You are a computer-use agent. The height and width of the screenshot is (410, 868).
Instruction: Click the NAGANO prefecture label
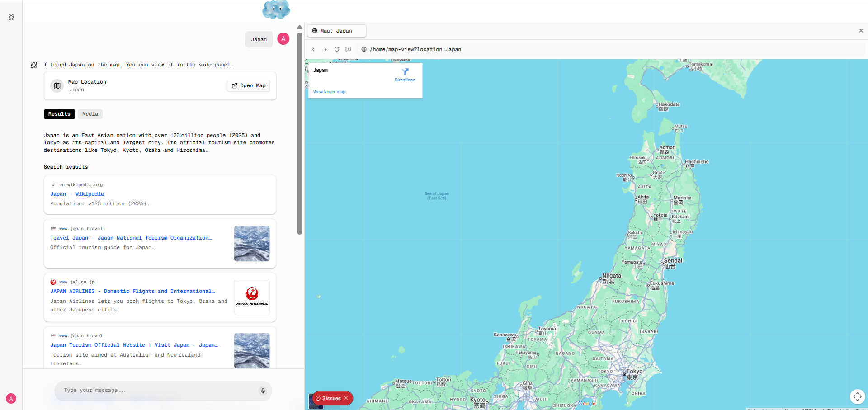click(x=565, y=353)
